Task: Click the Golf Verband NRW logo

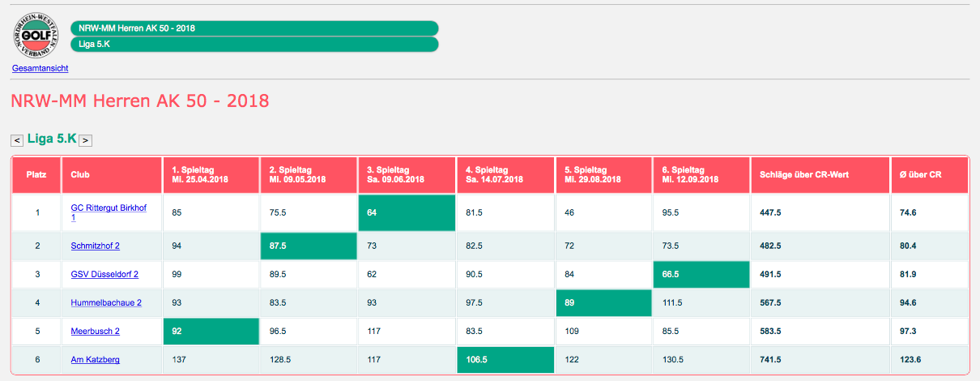Action: point(36,37)
